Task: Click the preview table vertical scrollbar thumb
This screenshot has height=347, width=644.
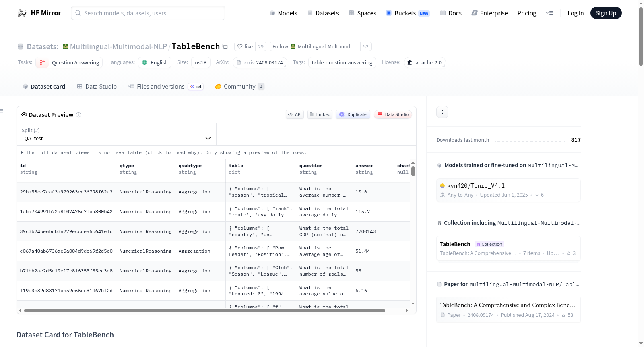Action: click(413, 171)
